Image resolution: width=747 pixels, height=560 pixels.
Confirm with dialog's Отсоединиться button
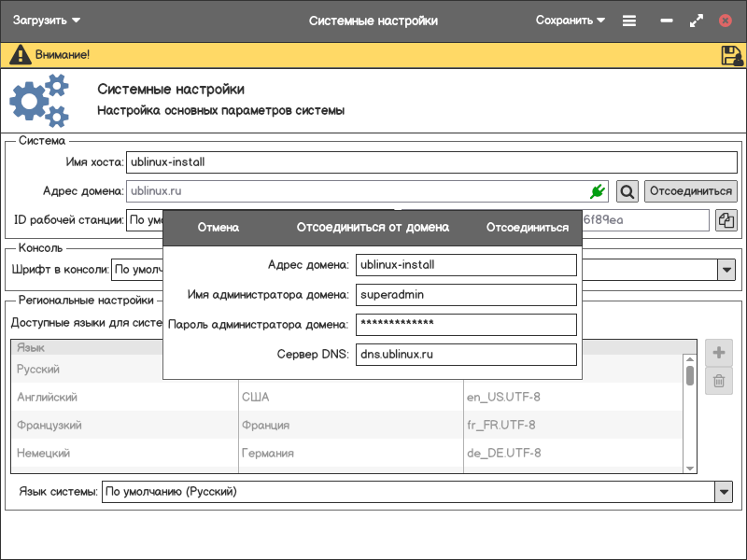click(x=527, y=228)
